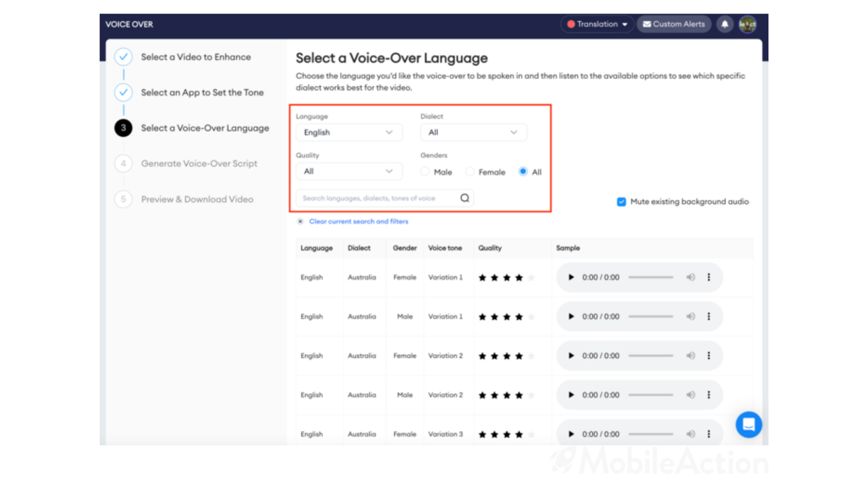Play the first Australia Female Variation 1 sample
Screen dimensions: 868x488
(x=571, y=277)
